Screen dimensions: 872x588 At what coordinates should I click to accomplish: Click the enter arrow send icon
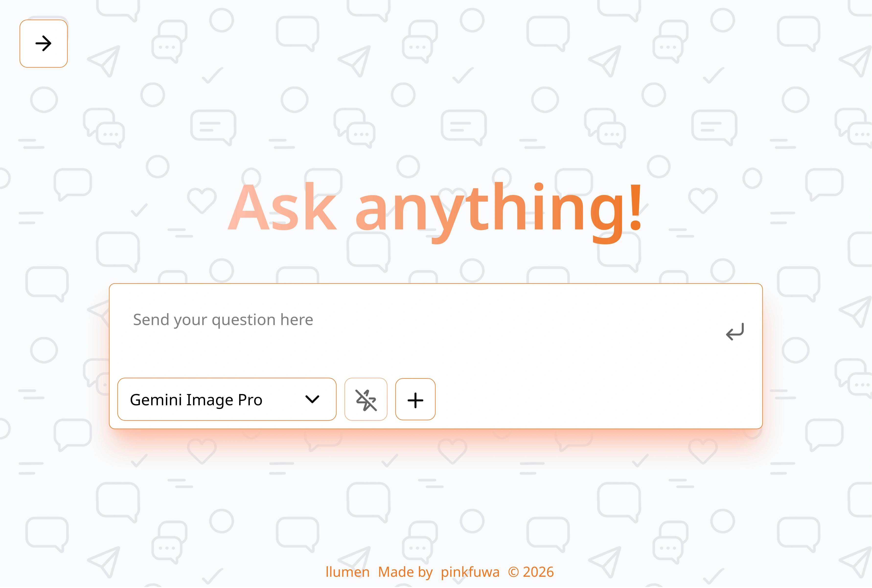tap(734, 331)
